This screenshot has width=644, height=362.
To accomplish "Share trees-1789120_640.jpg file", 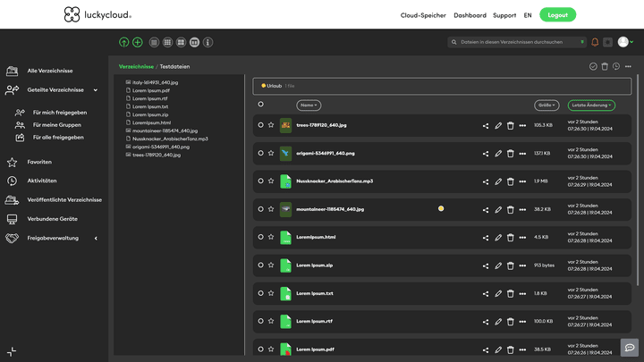I will (486, 126).
